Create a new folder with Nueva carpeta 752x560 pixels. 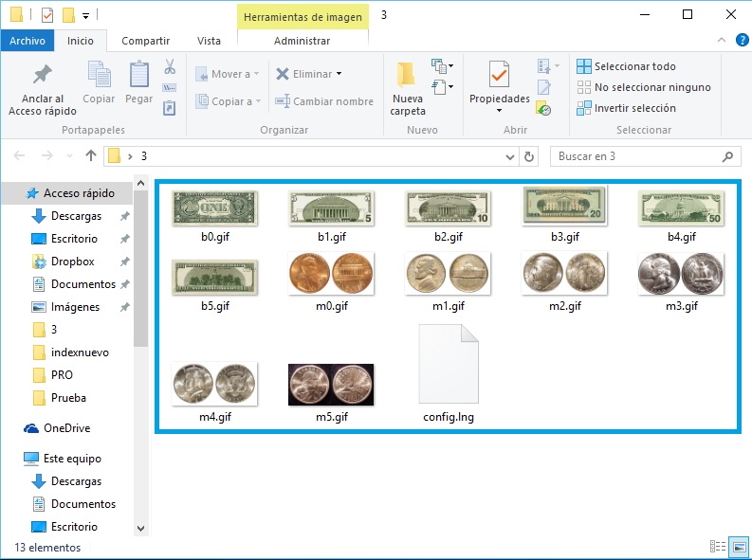coord(407,89)
